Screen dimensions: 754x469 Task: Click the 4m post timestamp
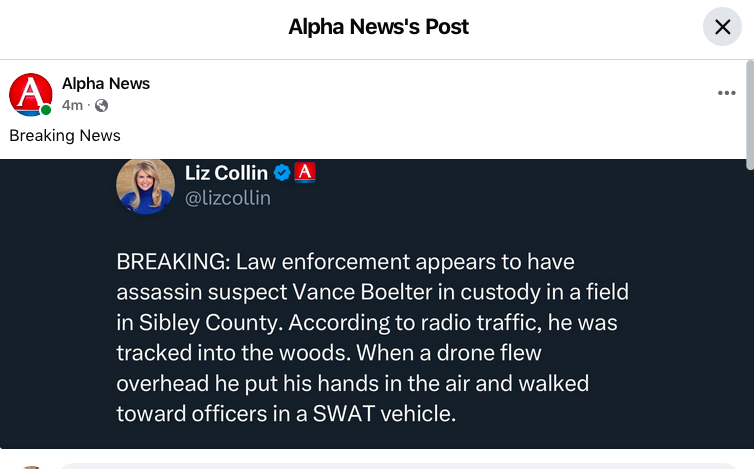(x=72, y=106)
